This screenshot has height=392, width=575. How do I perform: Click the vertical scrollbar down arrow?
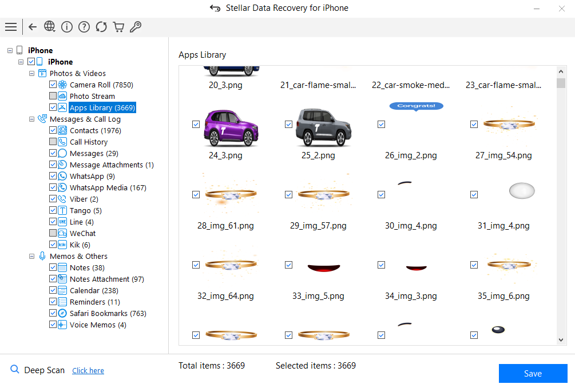click(x=561, y=340)
